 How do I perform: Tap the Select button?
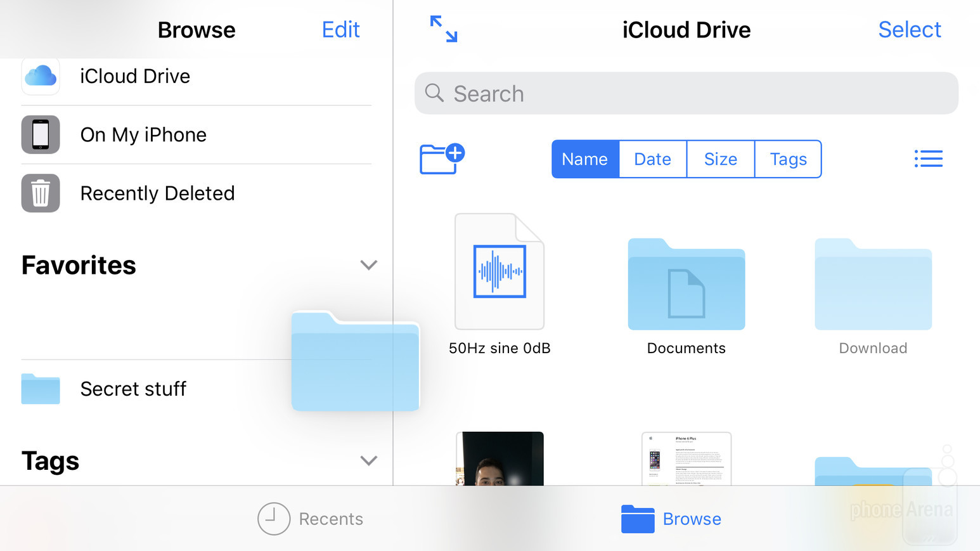click(x=909, y=30)
